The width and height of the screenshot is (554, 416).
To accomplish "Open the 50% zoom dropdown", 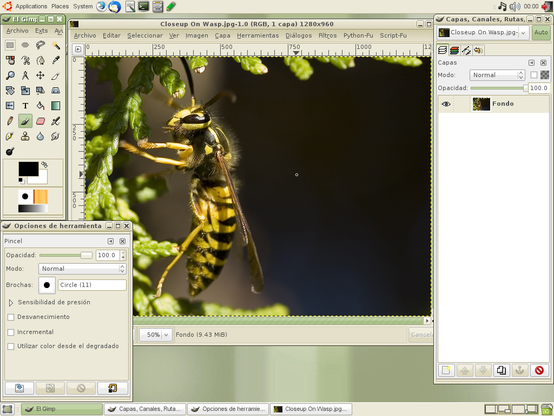I will (x=156, y=334).
